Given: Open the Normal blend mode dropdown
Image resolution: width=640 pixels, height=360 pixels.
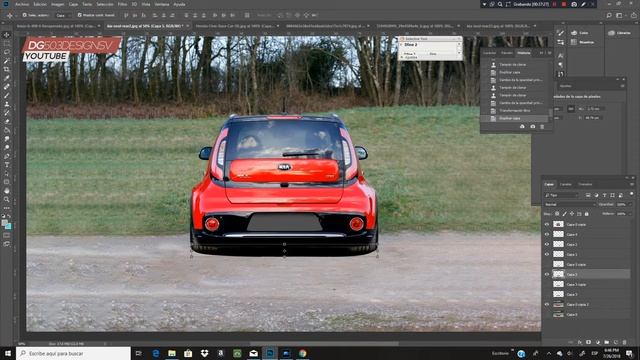Looking at the screenshot, I should pos(570,204).
